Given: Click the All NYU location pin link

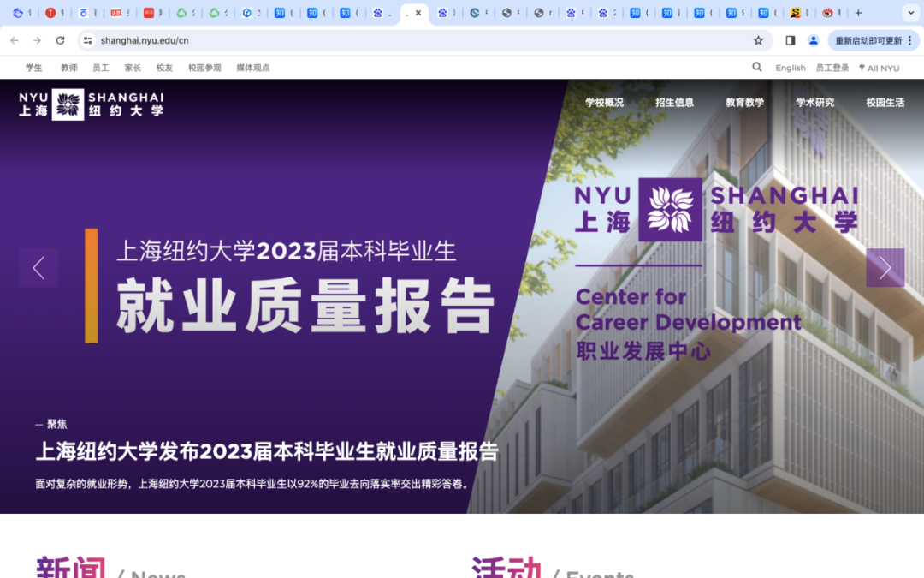Looking at the screenshot, I should coord(880,68).
